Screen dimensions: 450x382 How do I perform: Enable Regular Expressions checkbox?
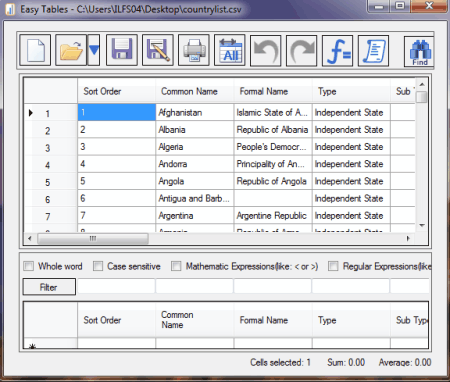[333, 266]
